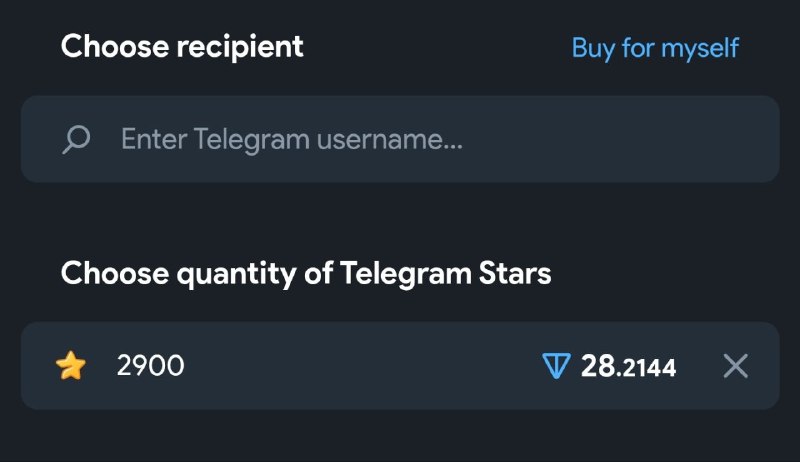Click the Choose recipient heading

click(182, 46)
